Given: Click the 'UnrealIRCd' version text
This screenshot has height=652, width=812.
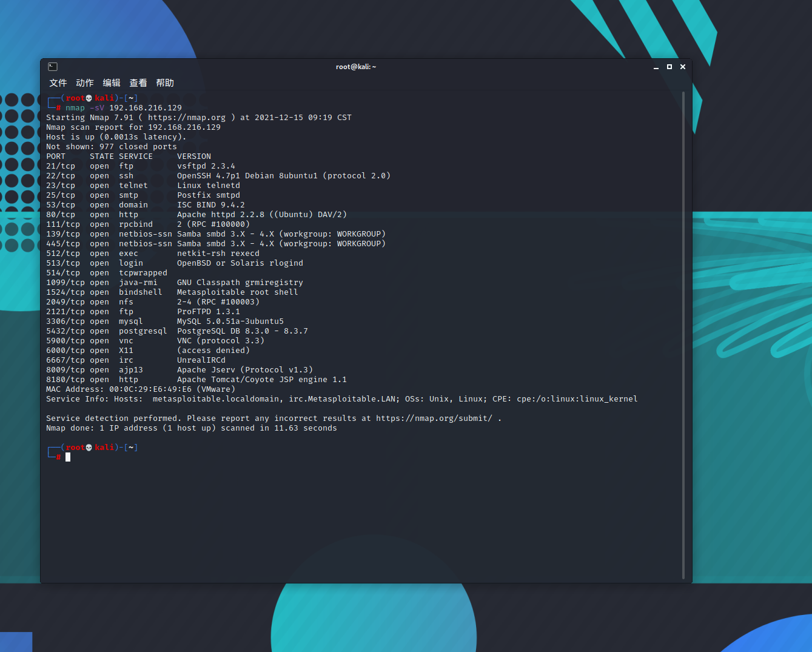Looking at the screenshot, I should tap(201, 360).
